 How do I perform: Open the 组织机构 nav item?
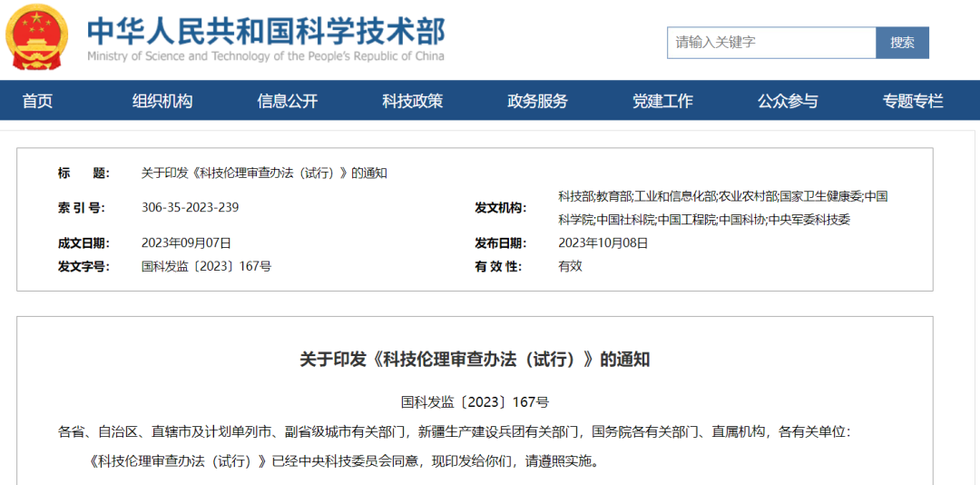[162, 101]
